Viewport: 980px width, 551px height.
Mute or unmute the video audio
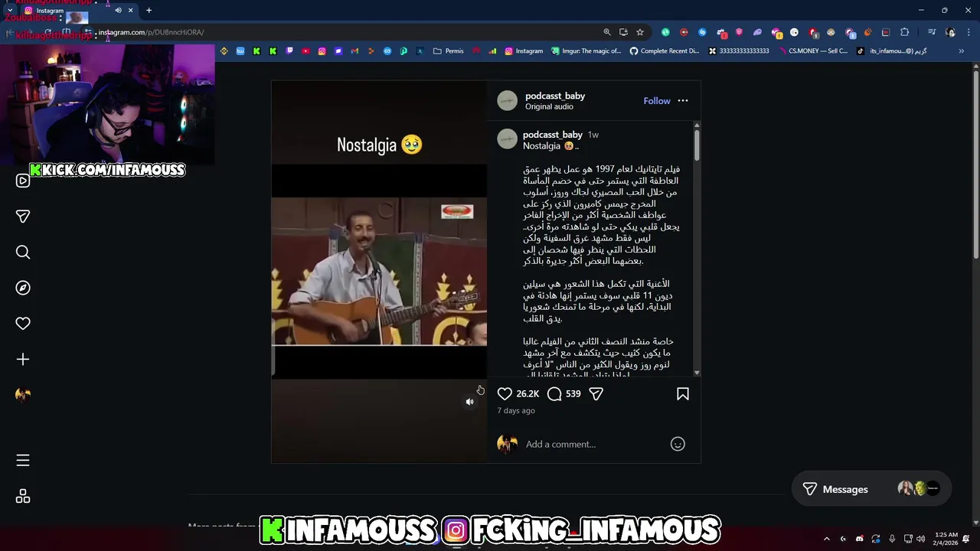click(x=470, y=402)
